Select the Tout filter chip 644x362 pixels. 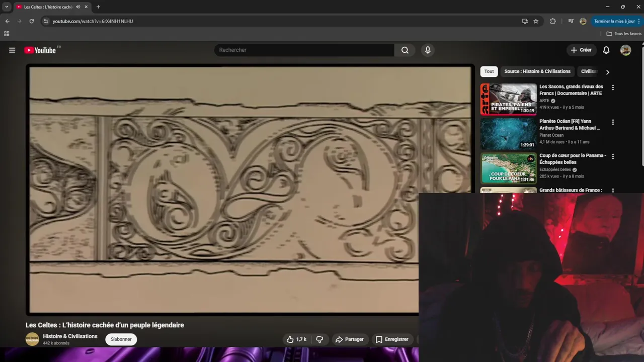click(489, 71)
